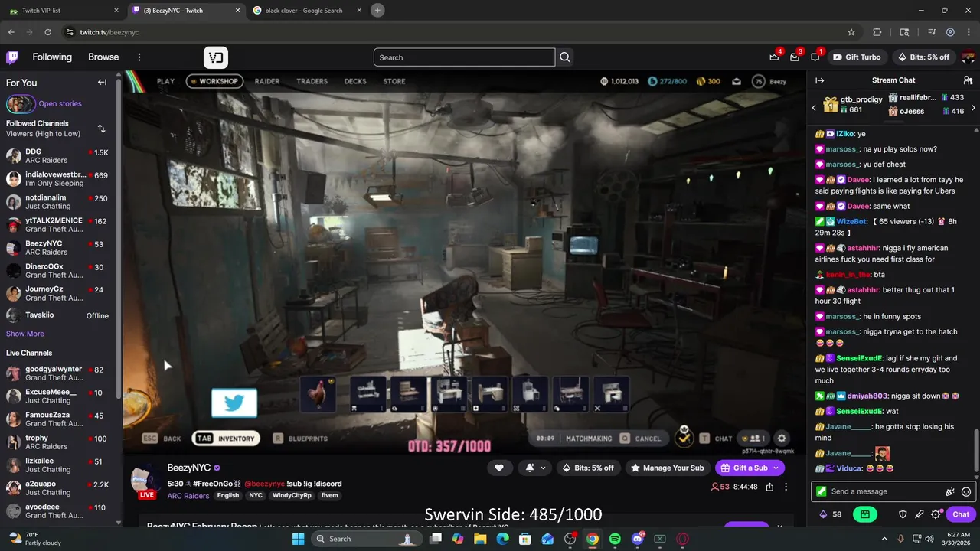
Task: Reload the Twitch page
Action: [47, 32]
